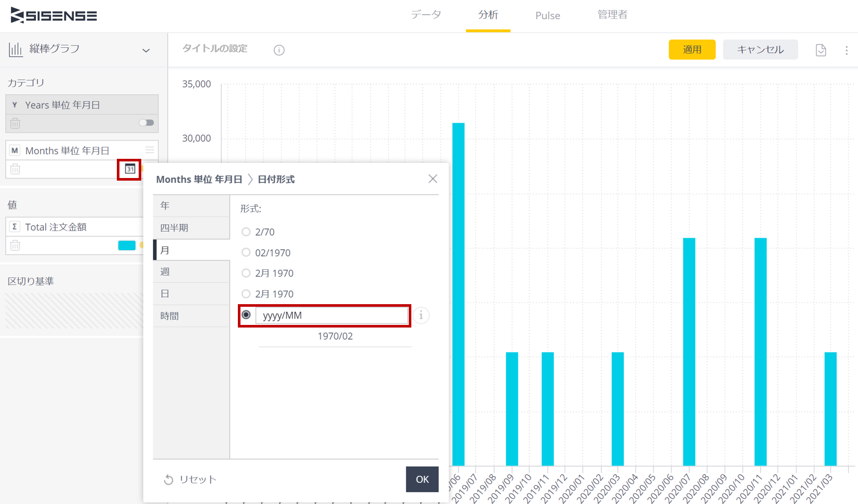Open the three-dot options menu

pyautogui.click(x=847, y=50)
